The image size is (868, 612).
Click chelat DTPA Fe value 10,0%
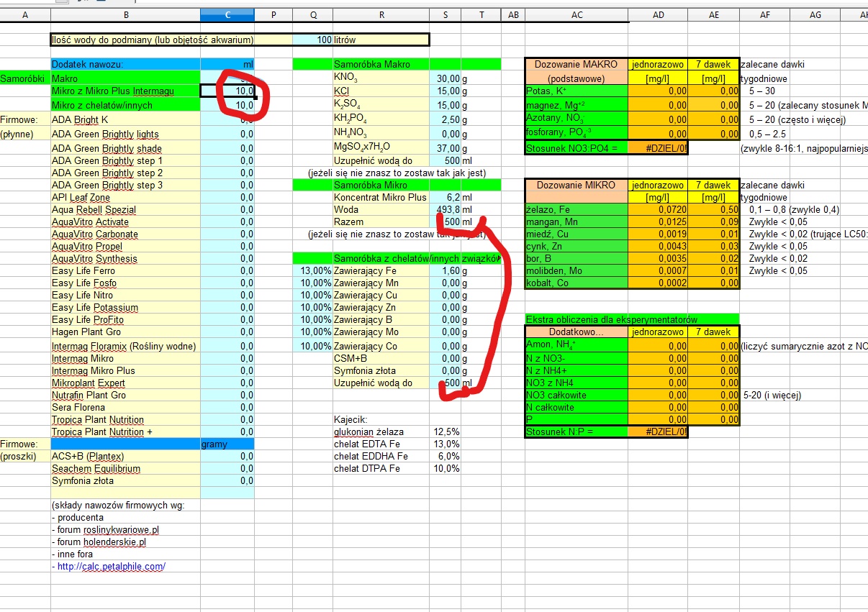click(x=445, y=469)
